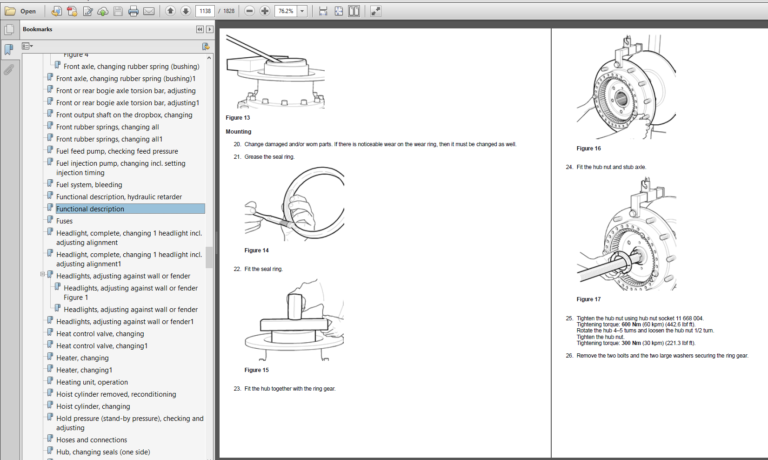Go to previous page with up arrow
Viewport: 768px width, 460px height.
(171, 11)
